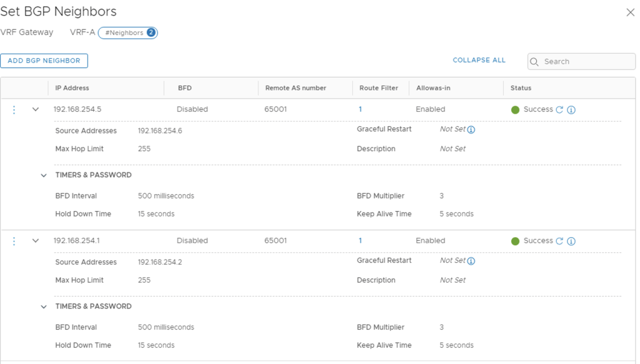Screen dimensions: 640x364
Task: Refresh status of neighbor 192.168.254.1
Action: tap(559, 241)
